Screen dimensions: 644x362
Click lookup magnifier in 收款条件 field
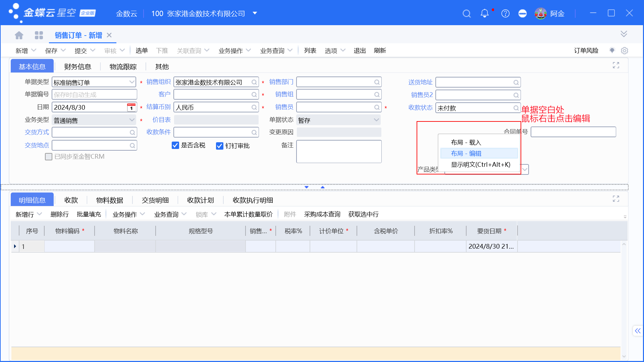(254, 133)
